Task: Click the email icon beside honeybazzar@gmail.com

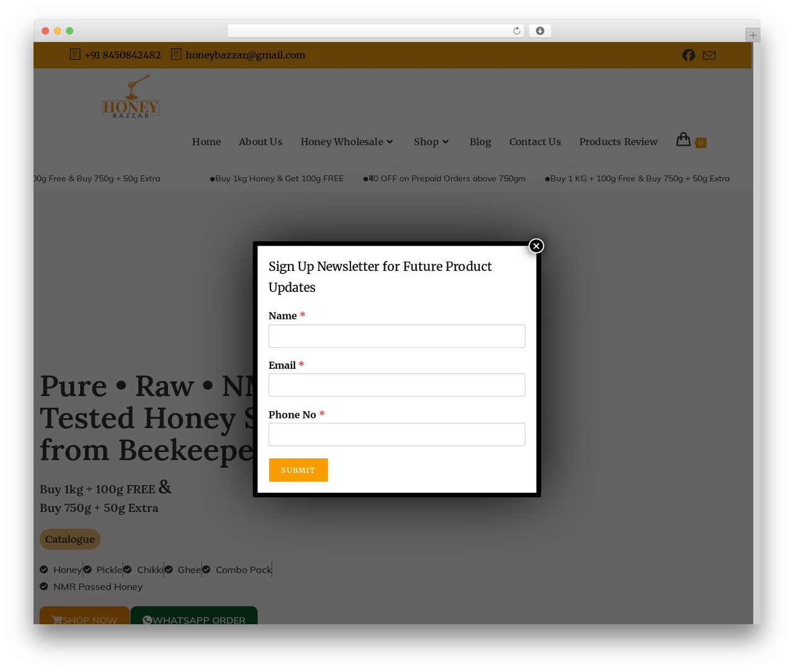Action: tap(176, 55)
